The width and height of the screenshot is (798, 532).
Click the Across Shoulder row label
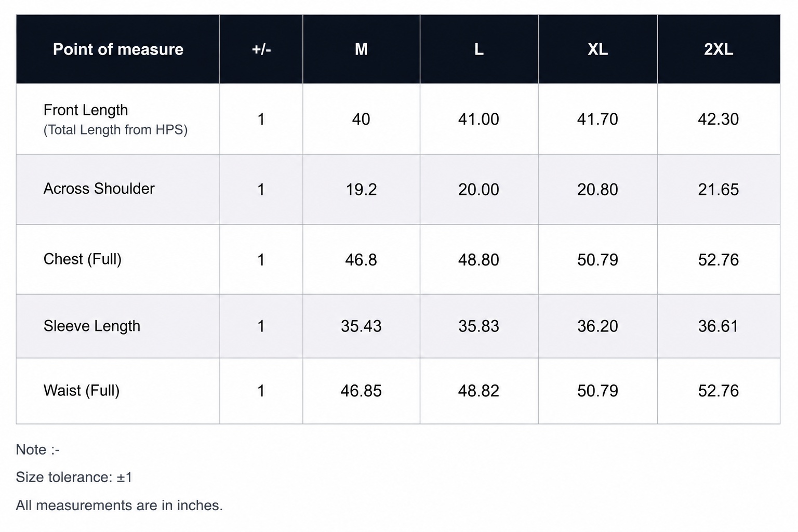[x=99, y=189]
